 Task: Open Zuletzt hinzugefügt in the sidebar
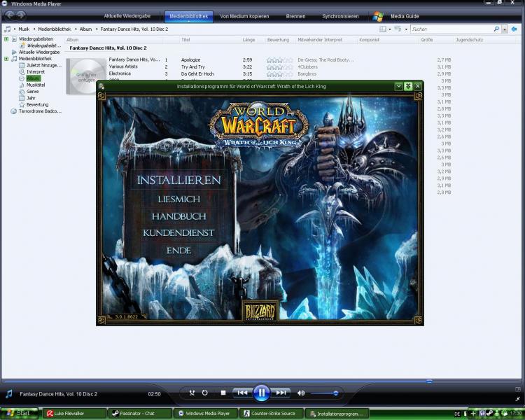[44, 65]
